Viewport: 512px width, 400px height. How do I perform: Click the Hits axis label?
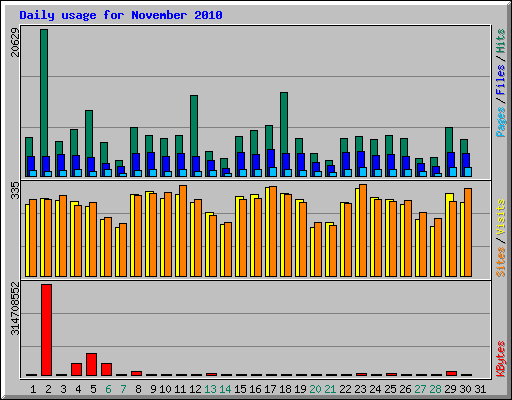500,41
